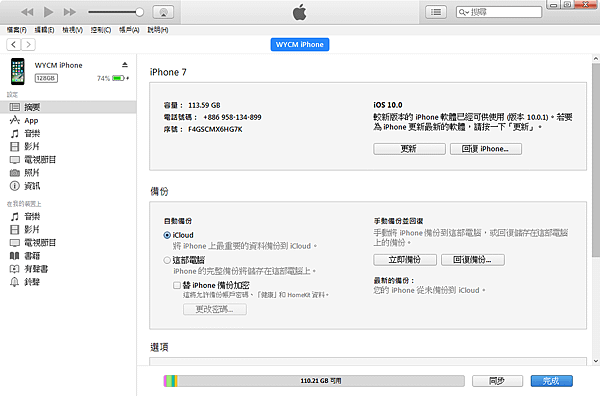Open 有聲書 in the sidebar
Image resolution: width=600 pixels, height=396 pixels.
(68, 269)
